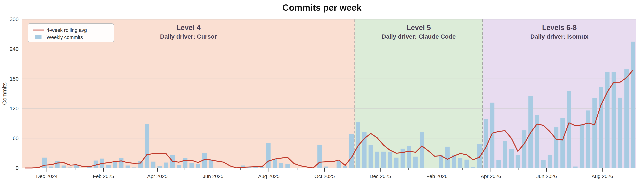The image size is (644, 183).
Task: Select the "Daily driver: Cursor" annotation
Action: pyautogui.click(x=188, y=37)
